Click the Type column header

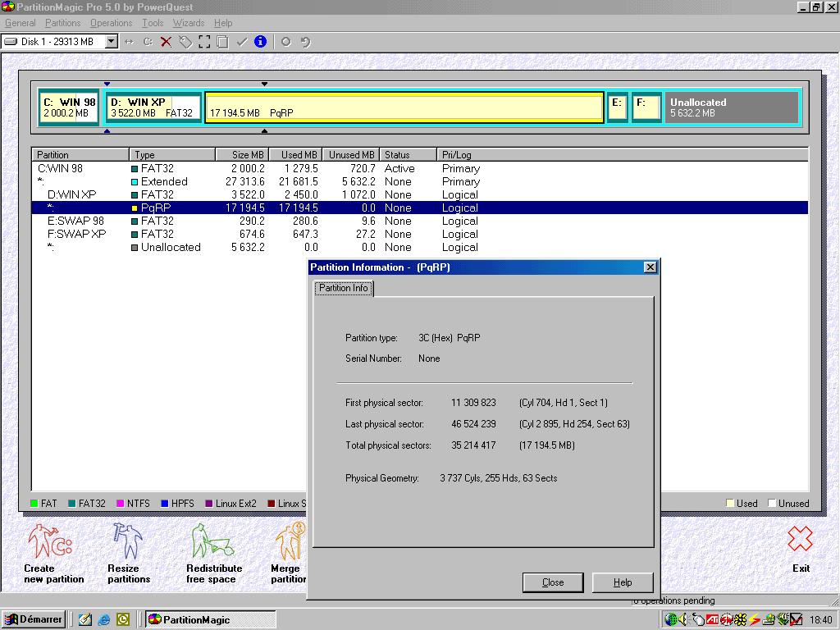point(172,155)
